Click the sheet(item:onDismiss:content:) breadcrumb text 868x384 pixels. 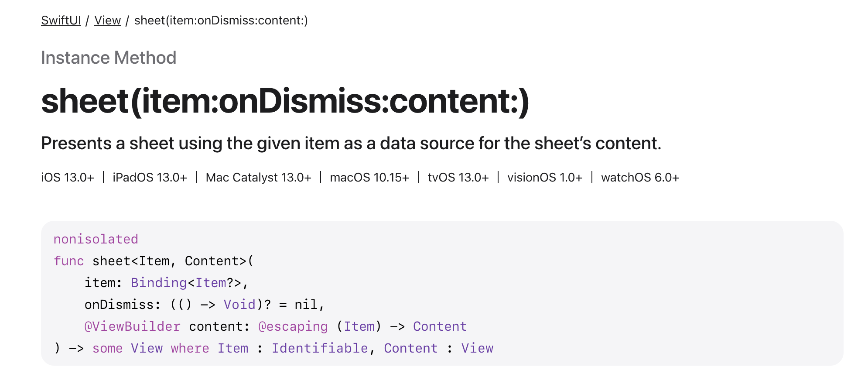221,21
